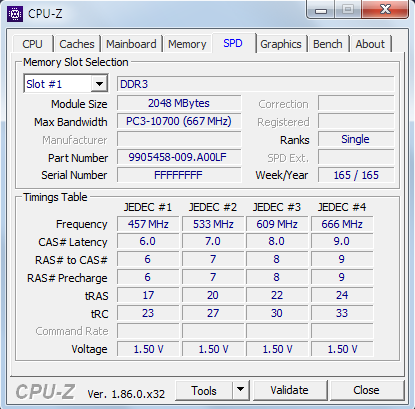The height and width of the screenshot is (409, 415).
Task: Go to the Memory tab
Action: (x=187, y=44)
